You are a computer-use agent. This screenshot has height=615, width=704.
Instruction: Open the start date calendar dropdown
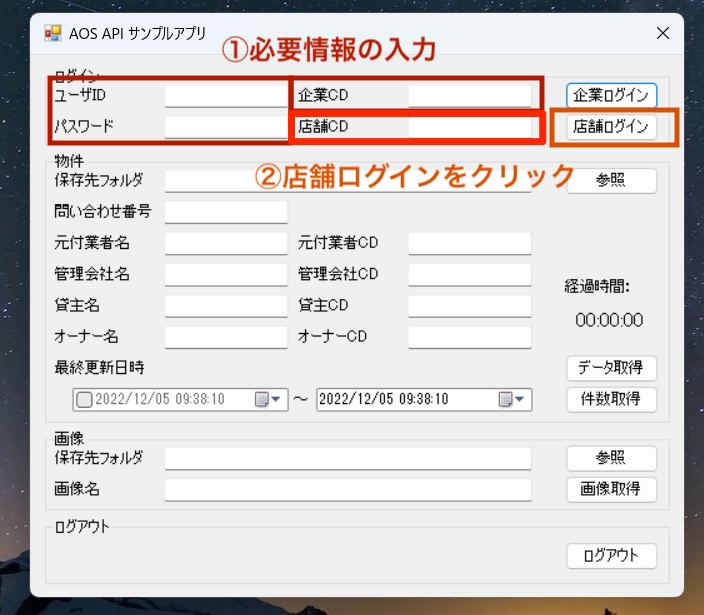tap(268, 399)
